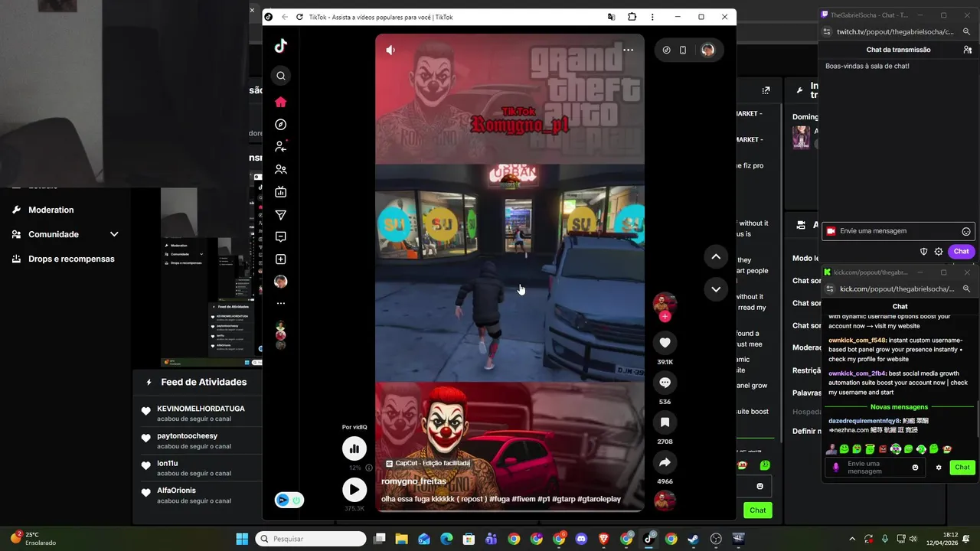
Task: Open the emote picker in Twitch chat
Action: pos(965,231)
